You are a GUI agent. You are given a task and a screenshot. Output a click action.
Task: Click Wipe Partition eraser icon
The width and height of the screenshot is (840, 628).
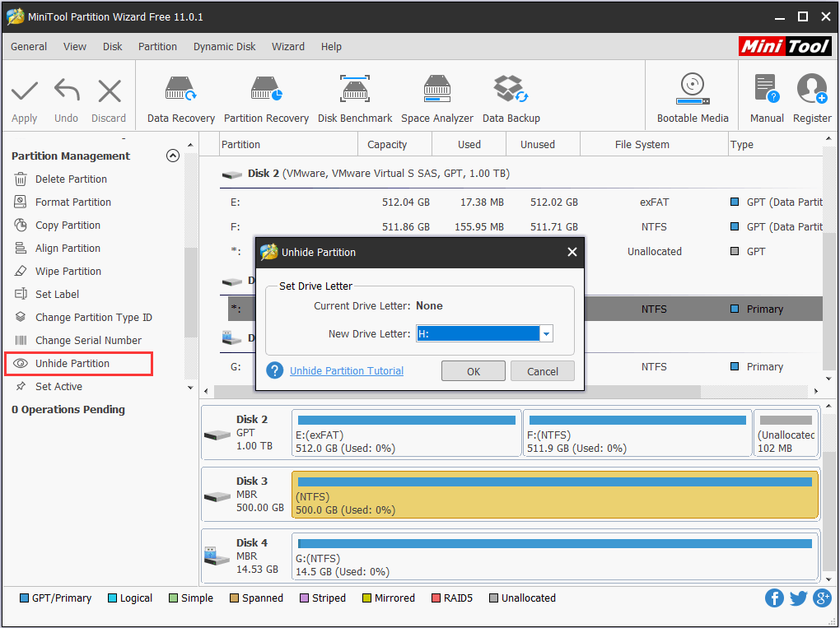(21, 271)
